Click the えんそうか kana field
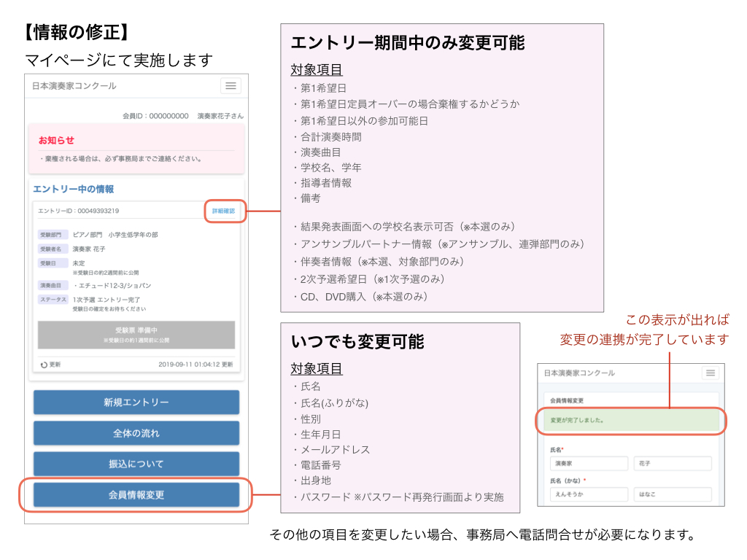Viewport: 747px width, 560px height. coord(589,494)
